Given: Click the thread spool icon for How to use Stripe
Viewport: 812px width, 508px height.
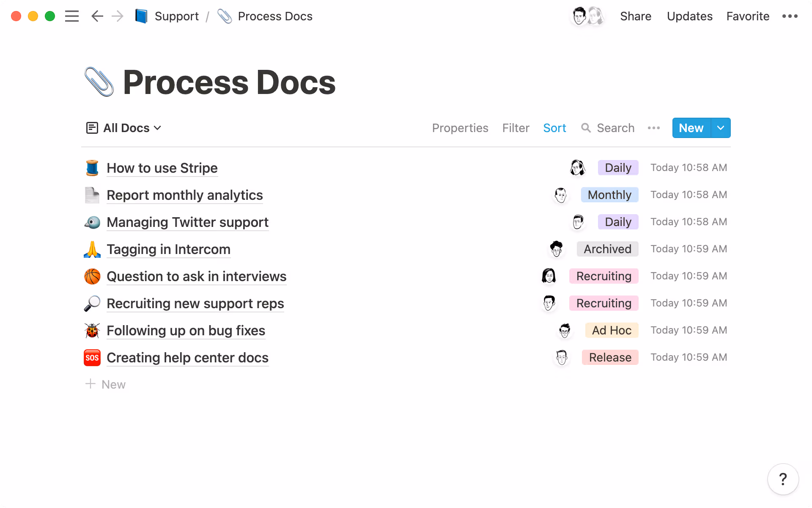Looking at the screenshot, I should (x=92, y=168).
